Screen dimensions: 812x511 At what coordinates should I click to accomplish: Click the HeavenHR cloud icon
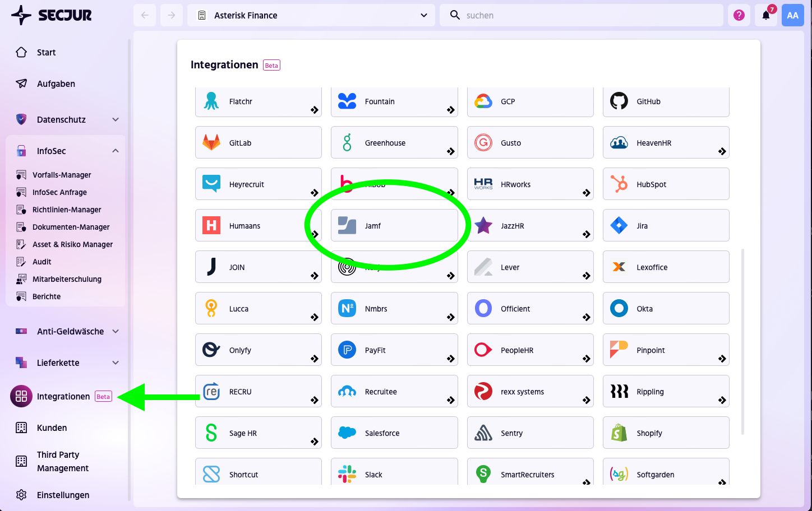[x=619, y=142]
